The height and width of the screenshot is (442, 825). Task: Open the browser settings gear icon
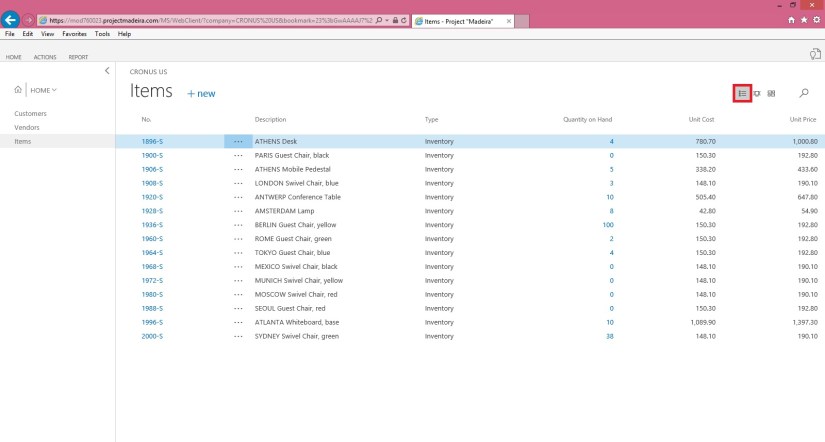coord(818,20)
